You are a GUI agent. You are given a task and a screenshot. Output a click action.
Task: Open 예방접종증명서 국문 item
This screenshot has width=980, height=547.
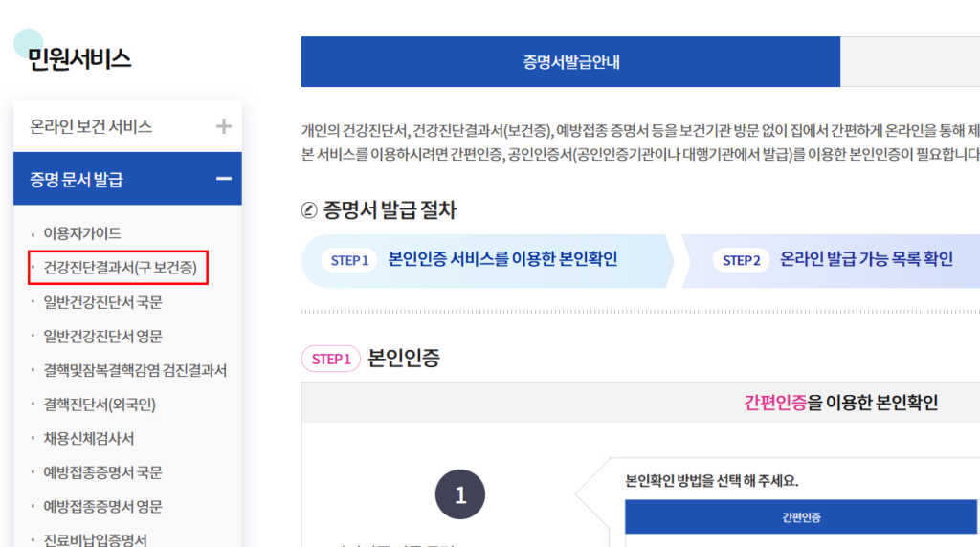102,472
